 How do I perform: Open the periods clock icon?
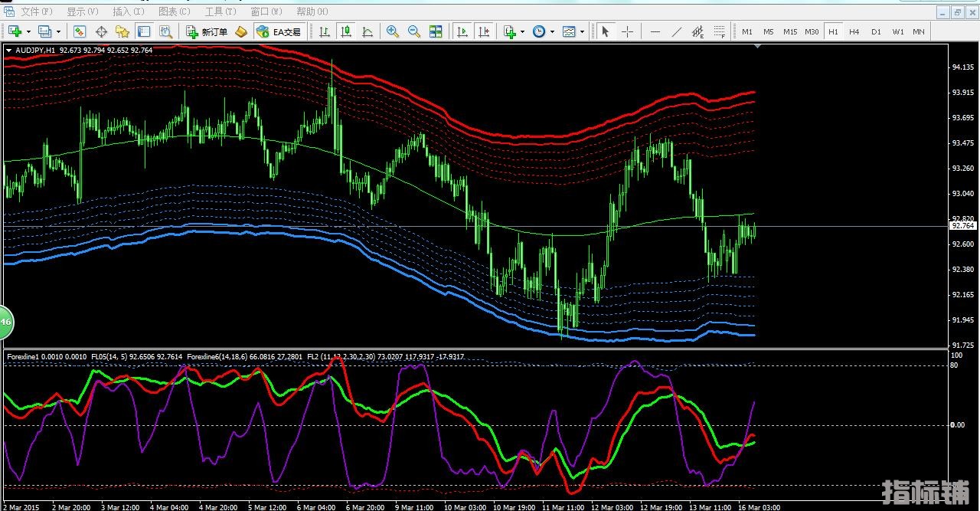[x=539, y=31]
